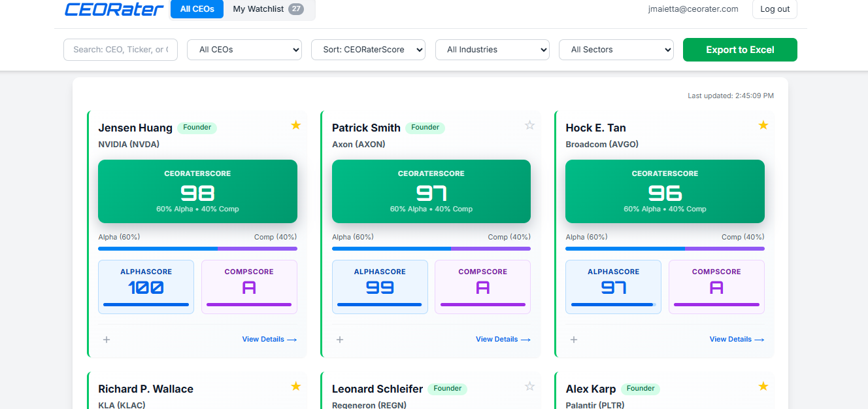868x409 pixels.
Task: Click the Alpha/Comp weight bar on Axon card
Action: click(431, 249)
